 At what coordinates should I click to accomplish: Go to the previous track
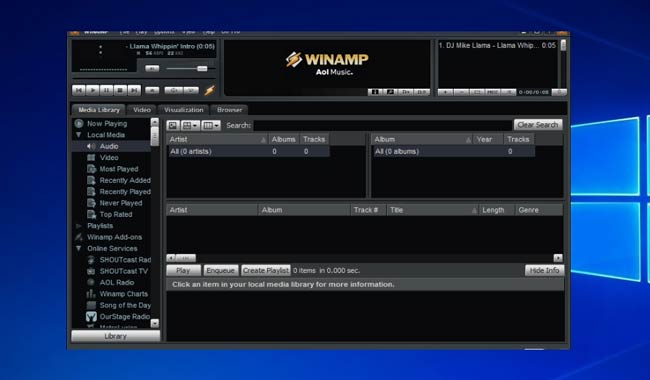(x=79, y=90)
